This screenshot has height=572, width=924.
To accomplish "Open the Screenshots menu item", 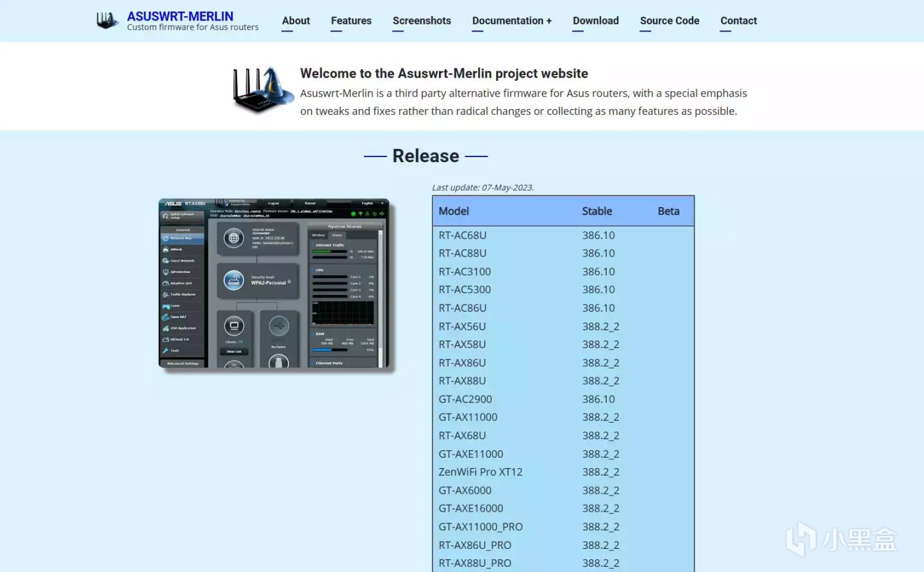I will (422, 21).
